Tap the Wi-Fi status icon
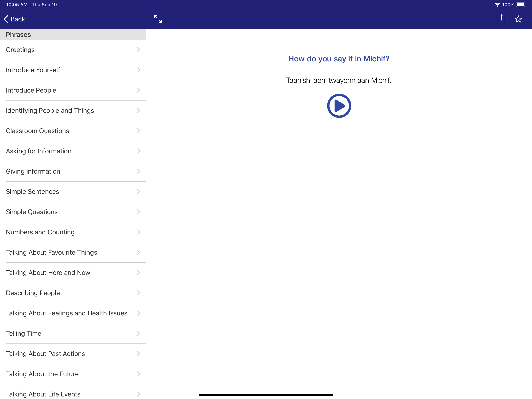Viewport: 532px width, 399px height. pyautogui.click(x=497, y=4)
